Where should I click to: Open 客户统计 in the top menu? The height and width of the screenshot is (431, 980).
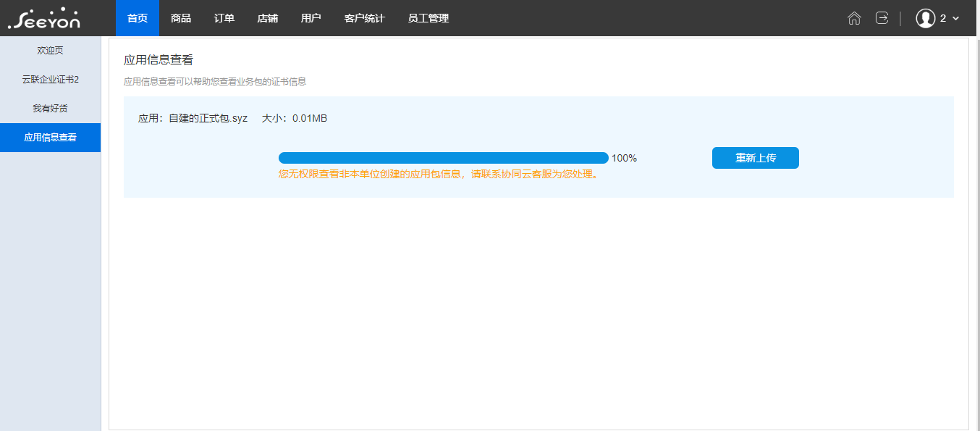(365, 18)
